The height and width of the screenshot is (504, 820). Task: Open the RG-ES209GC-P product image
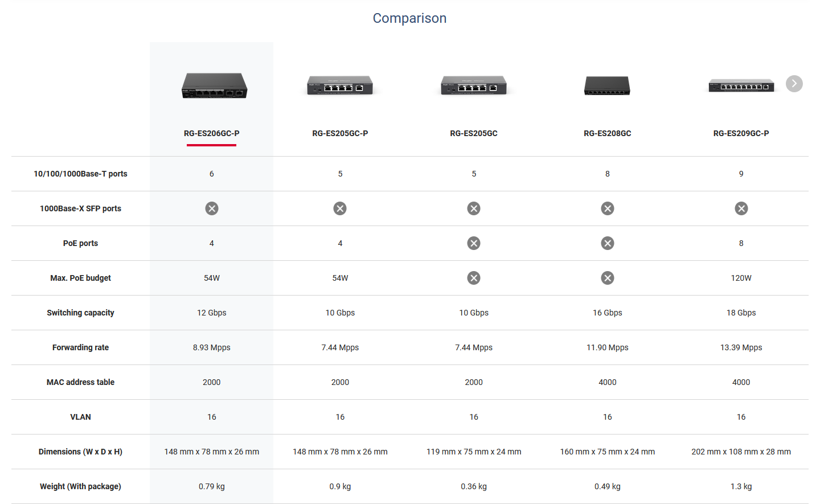741,85
